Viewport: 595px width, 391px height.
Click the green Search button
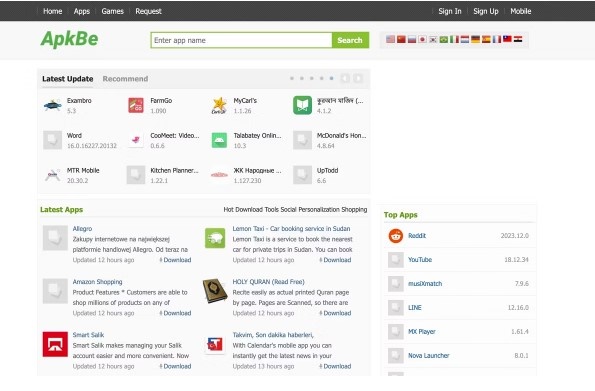350,40
